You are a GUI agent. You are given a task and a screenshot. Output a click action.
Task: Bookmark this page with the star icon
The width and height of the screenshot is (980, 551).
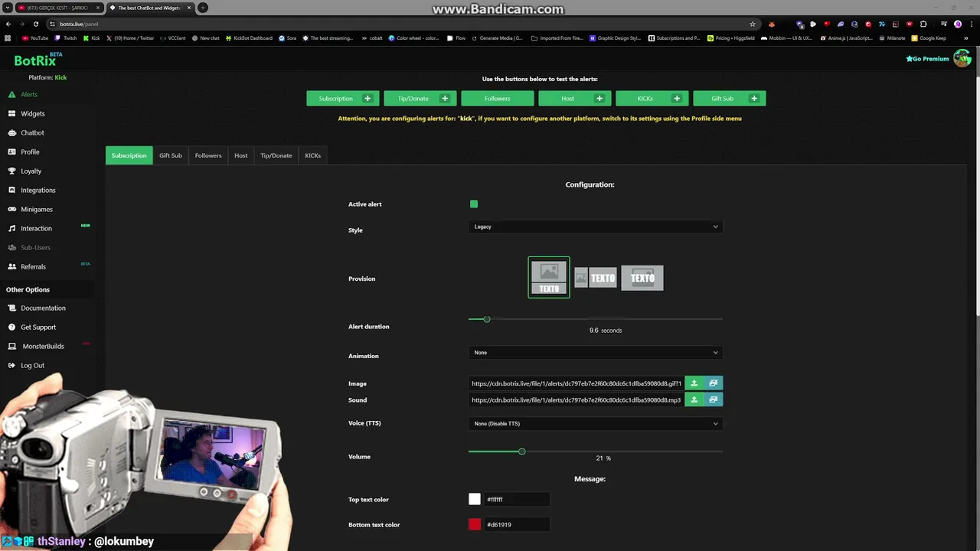[x=753, y=24]
